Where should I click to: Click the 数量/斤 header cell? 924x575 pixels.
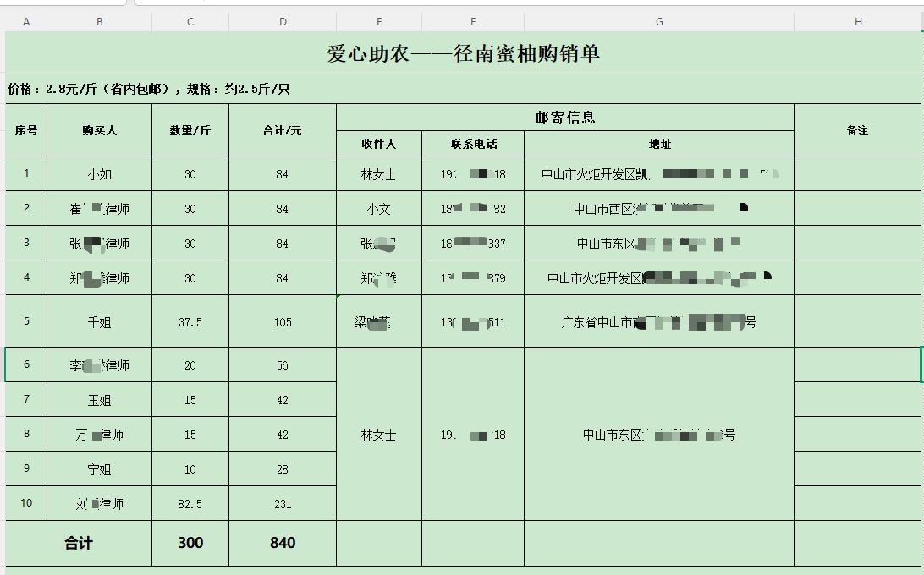(x=190, y=130)
